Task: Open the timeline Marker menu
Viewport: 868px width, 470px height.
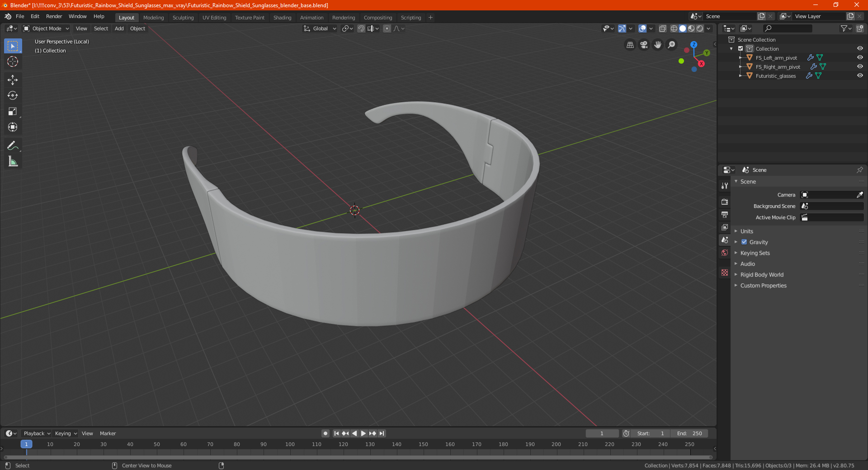Action: click(108, 433)
